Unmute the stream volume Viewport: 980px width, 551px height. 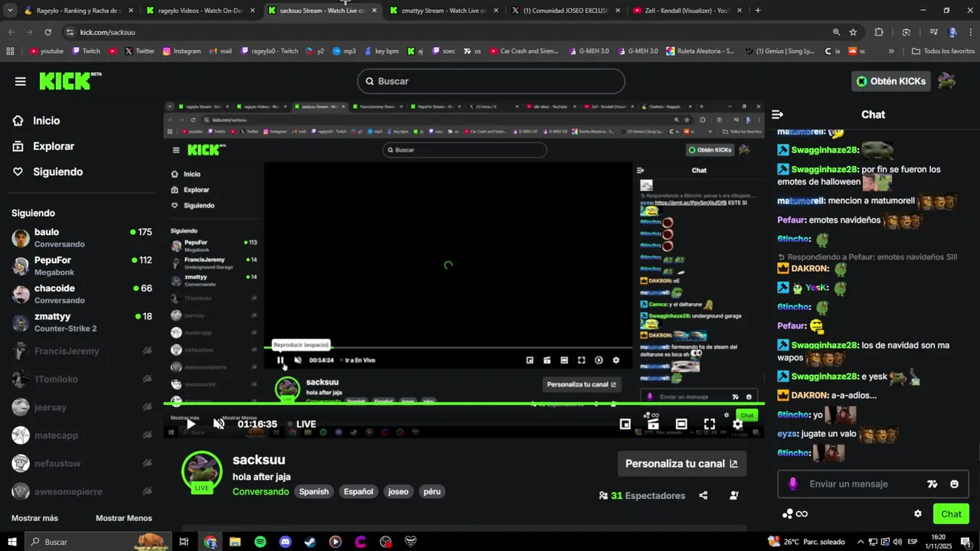point(219,424)
